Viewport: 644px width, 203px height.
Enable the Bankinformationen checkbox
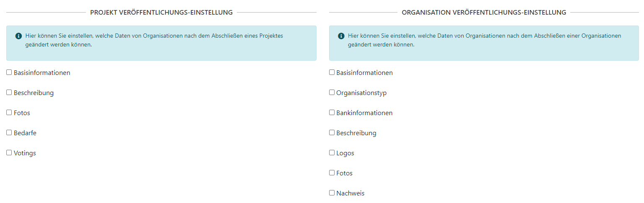332,113
